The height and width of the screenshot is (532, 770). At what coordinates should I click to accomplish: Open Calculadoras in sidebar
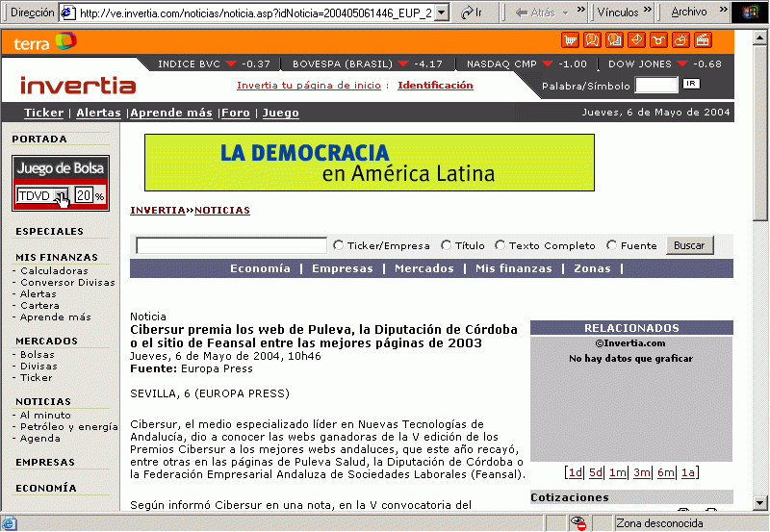(54, 271)
